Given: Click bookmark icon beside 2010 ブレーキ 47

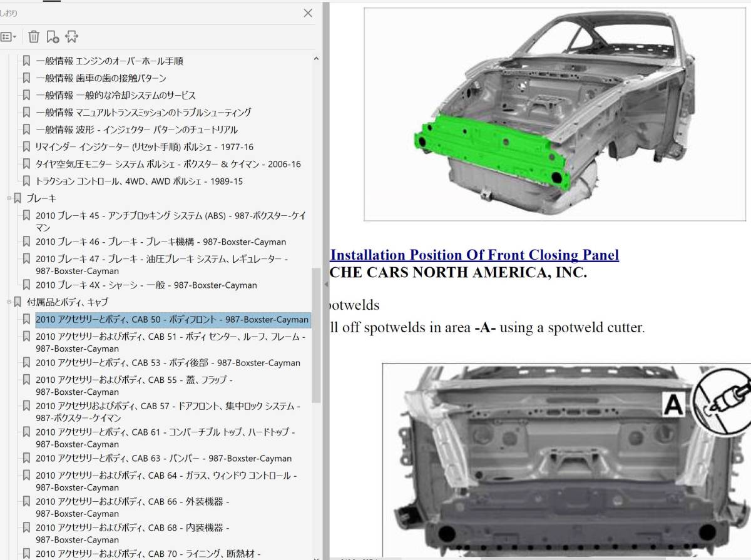Looking at the screenshot, I should [26, 258].
